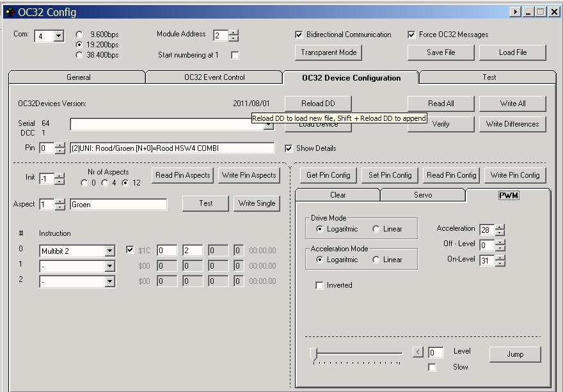Click the Groen aspect name field
Image resolution: width=563 pixels, height=392 pixels.
click(x=118, y=205)
